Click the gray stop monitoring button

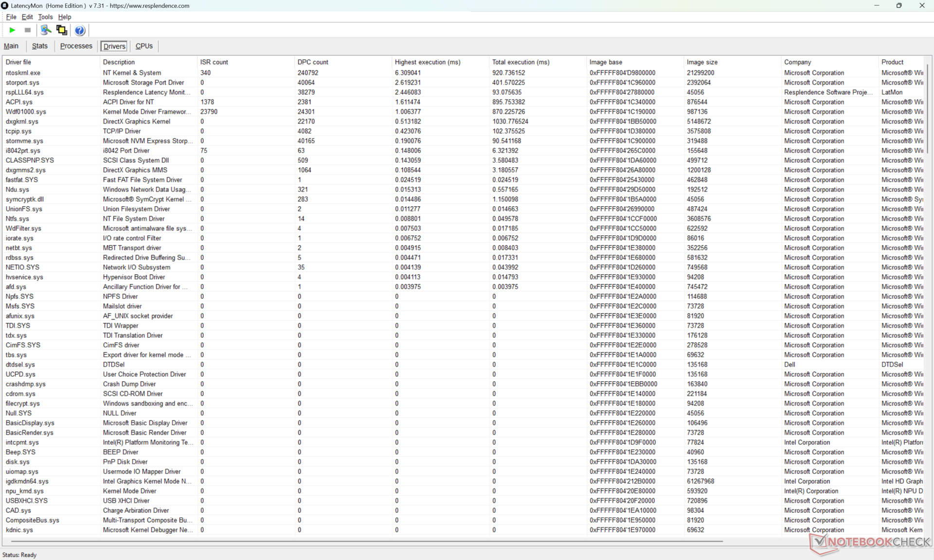point(28,30)
